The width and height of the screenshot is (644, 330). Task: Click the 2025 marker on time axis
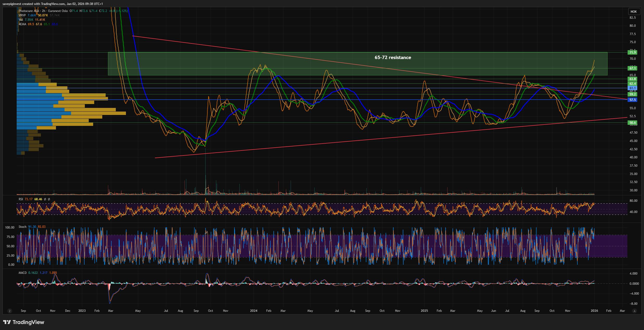point(424,311)
